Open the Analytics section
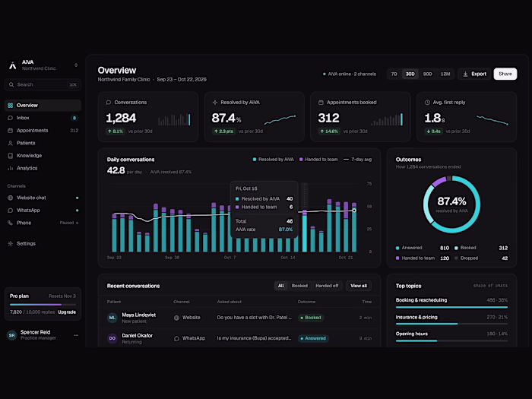 tap(43, 168)
